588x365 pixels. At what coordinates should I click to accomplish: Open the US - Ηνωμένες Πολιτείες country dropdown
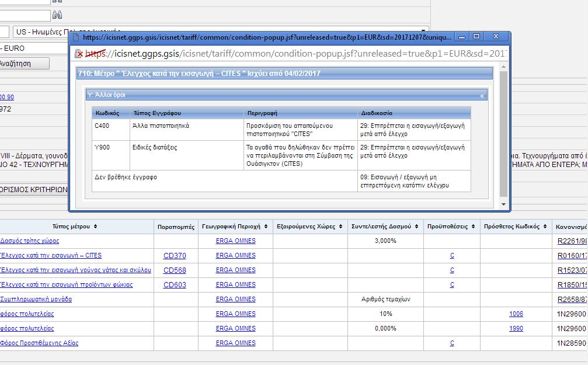[221, 32]
